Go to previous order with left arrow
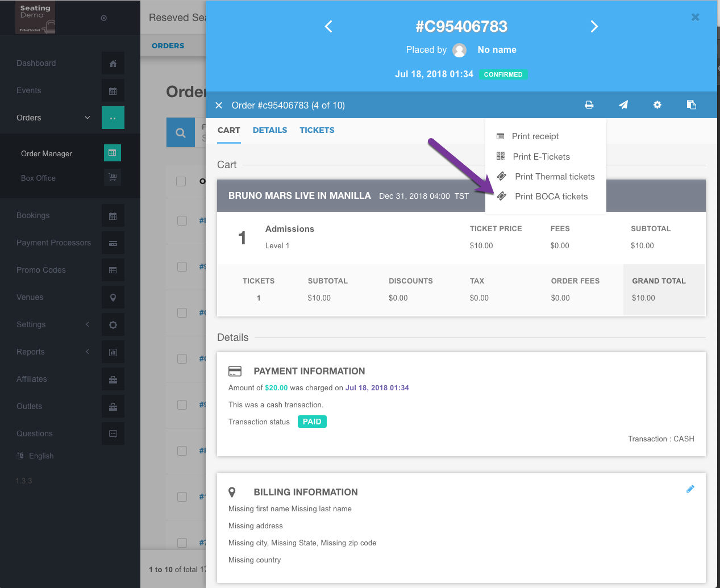Screen dimensions: 720x588 (x=328, y=27)
